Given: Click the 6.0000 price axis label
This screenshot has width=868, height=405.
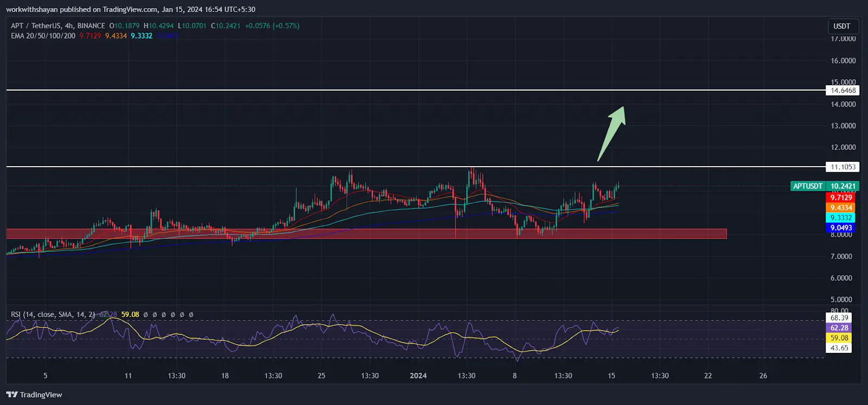Looking at the screenshot, I should (841, 278).
